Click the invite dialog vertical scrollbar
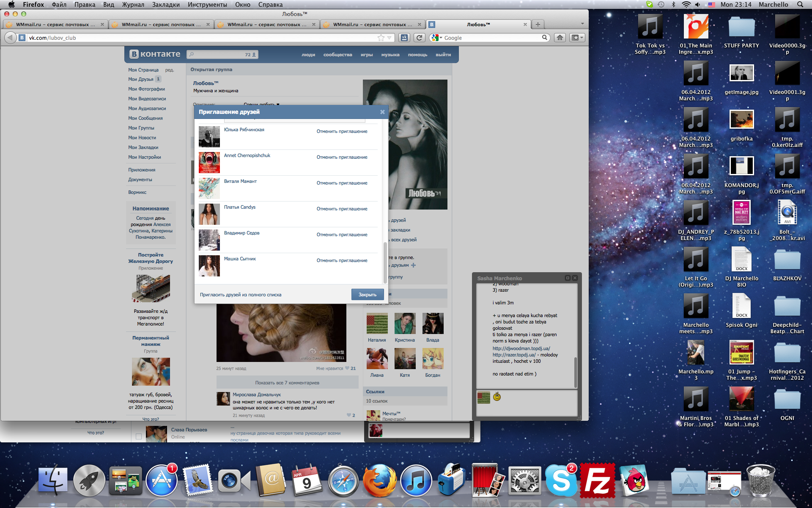The image size is (812, 508). (x=385, y=262)
